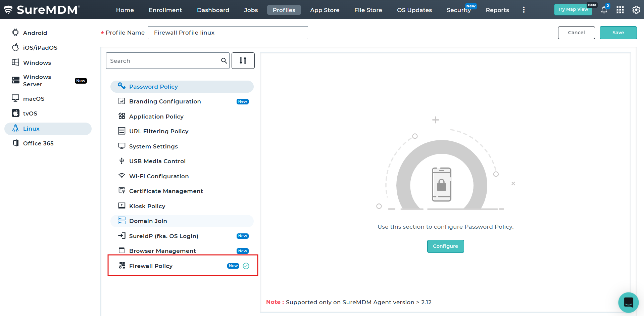Cancel the profile editing
Viewport: 644px width, 316px height.
tap(577, 33)
